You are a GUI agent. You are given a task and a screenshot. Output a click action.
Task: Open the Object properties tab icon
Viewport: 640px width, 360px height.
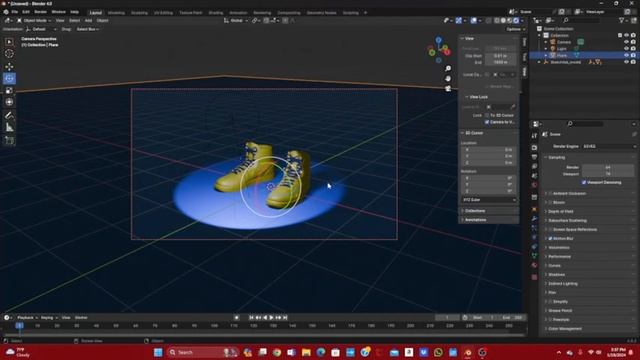click(535, 209)
